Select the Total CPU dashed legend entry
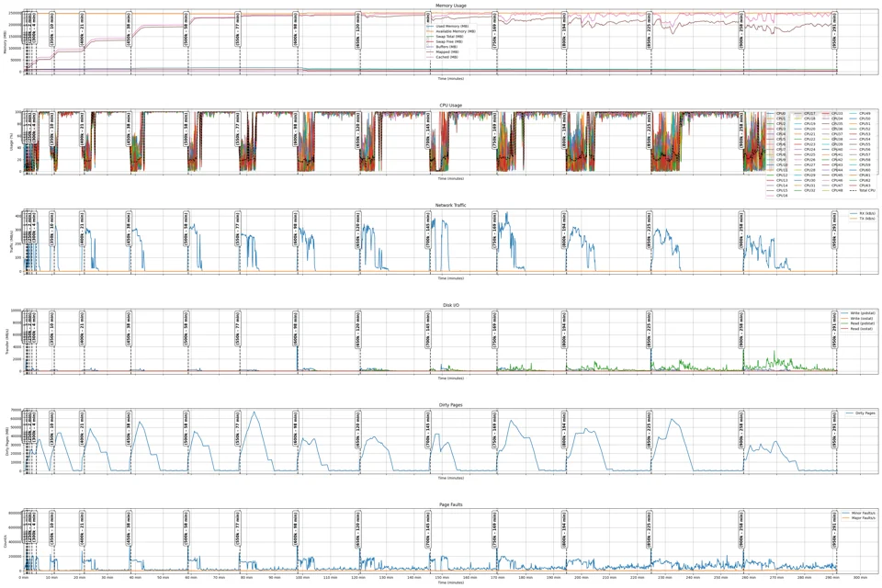 [863, 190]
